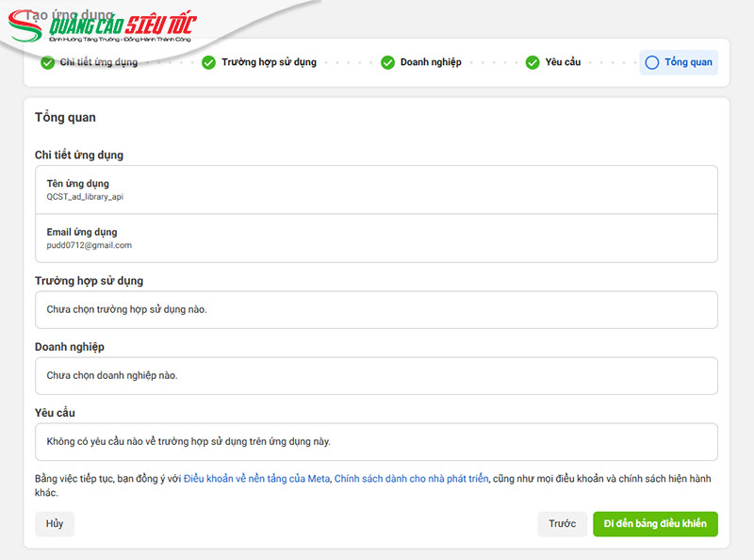
Task: Click the green checkmark beside Chi tiết ứng dụng
Action: tap(47, 63)
